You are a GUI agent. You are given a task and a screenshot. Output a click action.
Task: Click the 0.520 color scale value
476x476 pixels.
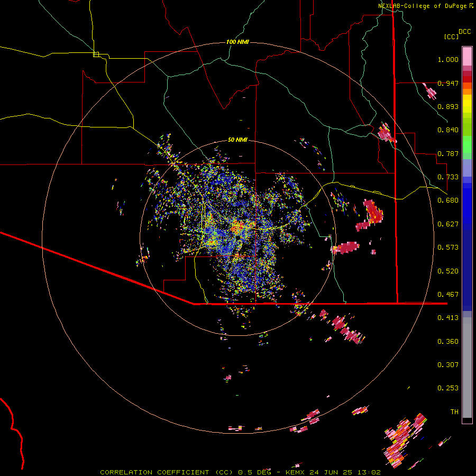(448, 271)
